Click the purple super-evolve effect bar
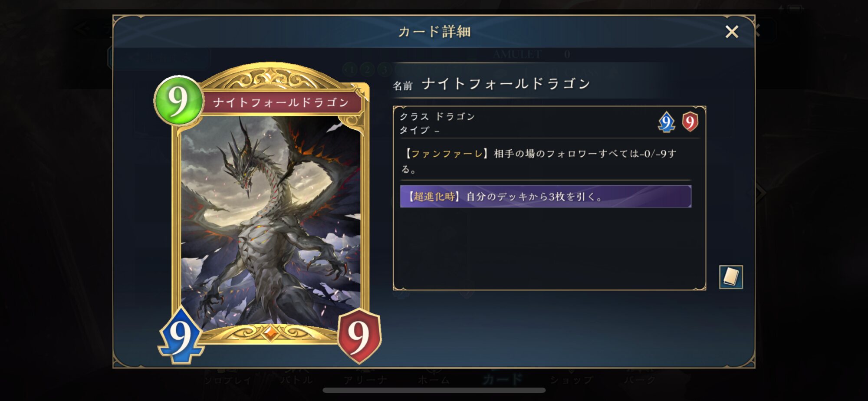 [546, 197]
